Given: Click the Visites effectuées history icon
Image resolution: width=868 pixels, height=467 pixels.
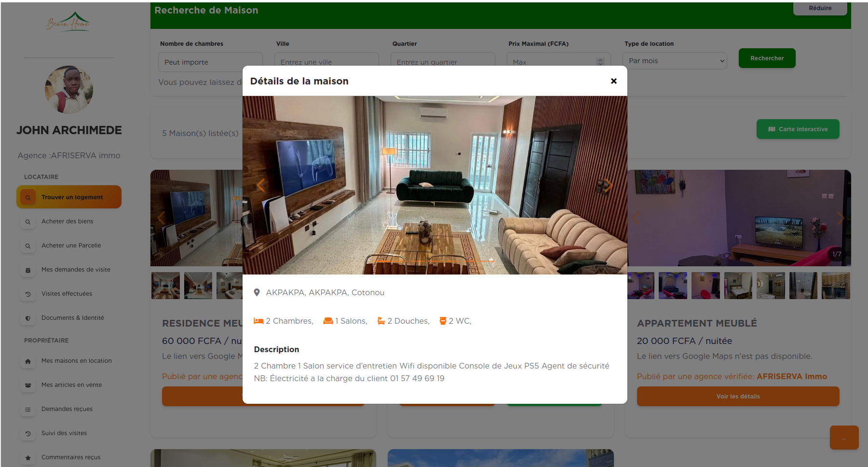Looking at the screenshot, I should [28, 294].
